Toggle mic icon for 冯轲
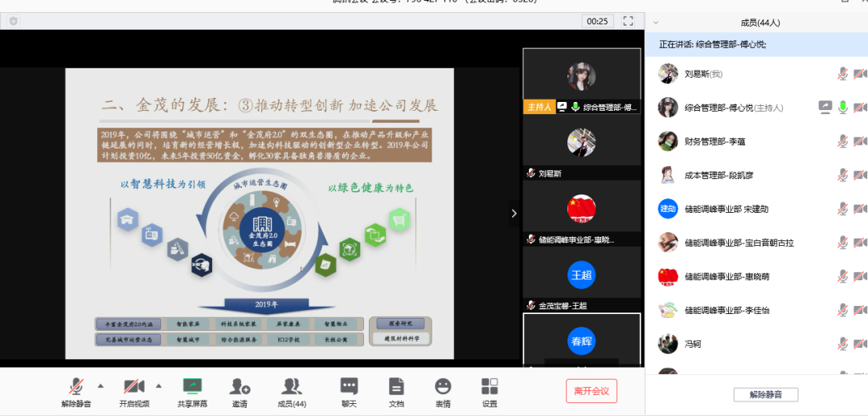Viewport: 868px width, 416px height. 842,344
